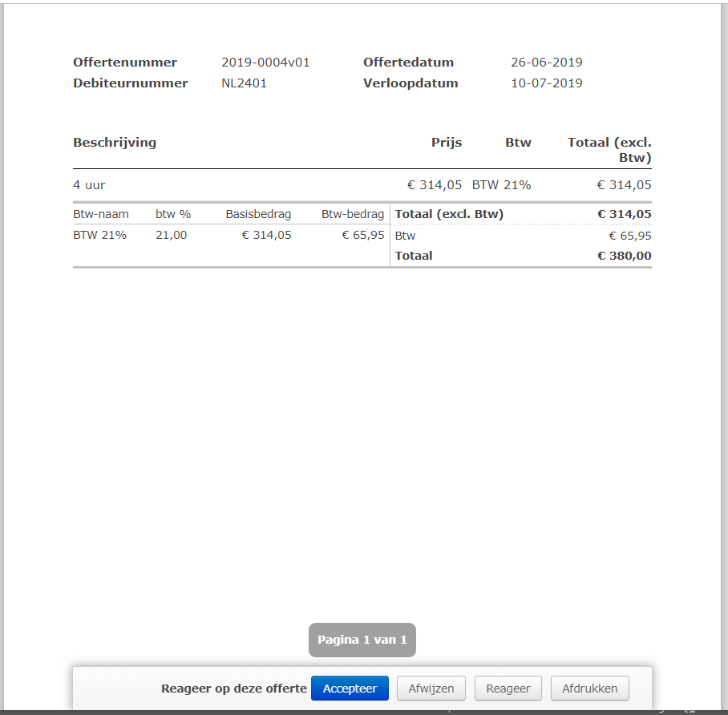
Task: Click the grand total amount € 380,00
Action: (624, 256)
